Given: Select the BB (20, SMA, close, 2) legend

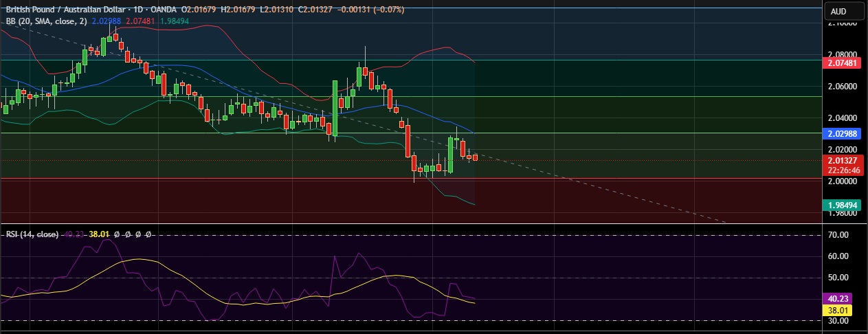Looking at the screenshot, I should 45,21.
